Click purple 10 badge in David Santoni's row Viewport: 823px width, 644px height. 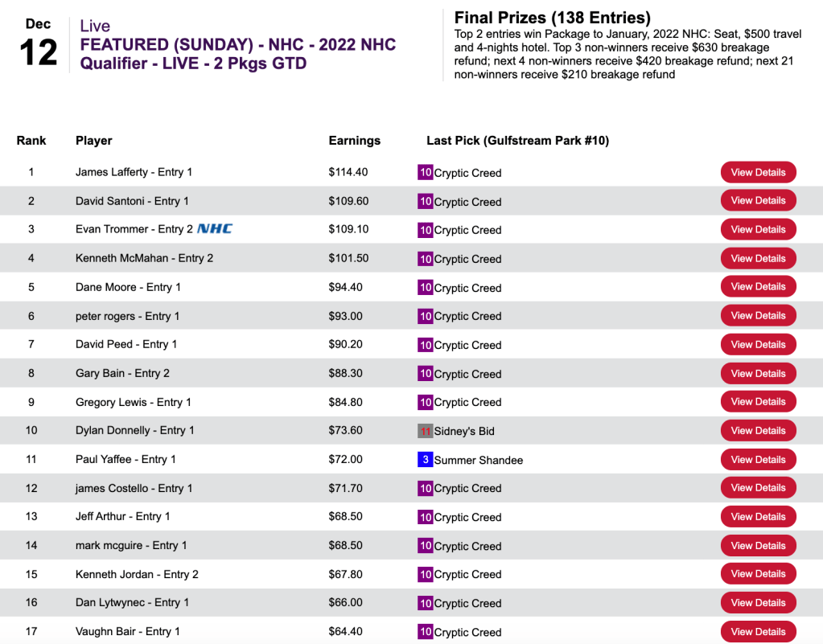[426, 201]
